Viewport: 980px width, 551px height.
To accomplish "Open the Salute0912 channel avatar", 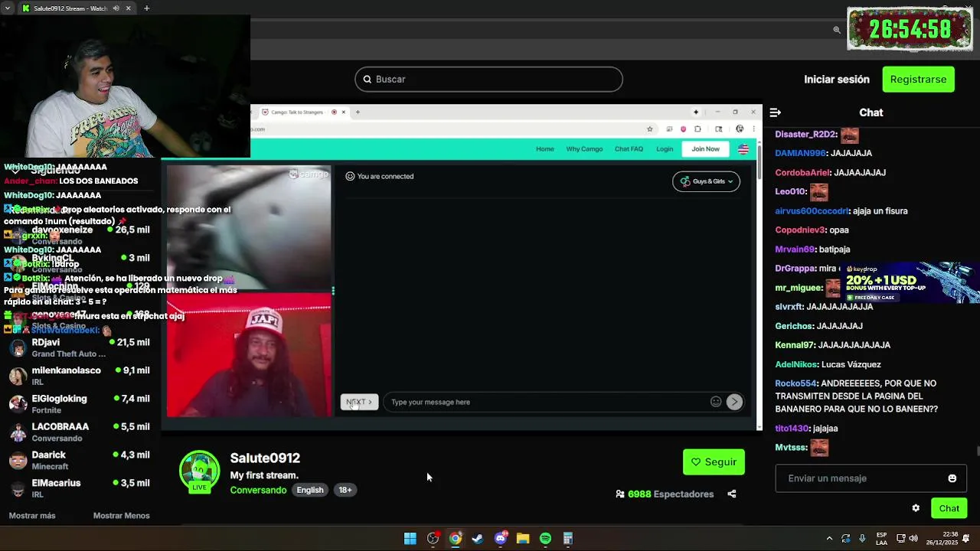I will point(199,471).
